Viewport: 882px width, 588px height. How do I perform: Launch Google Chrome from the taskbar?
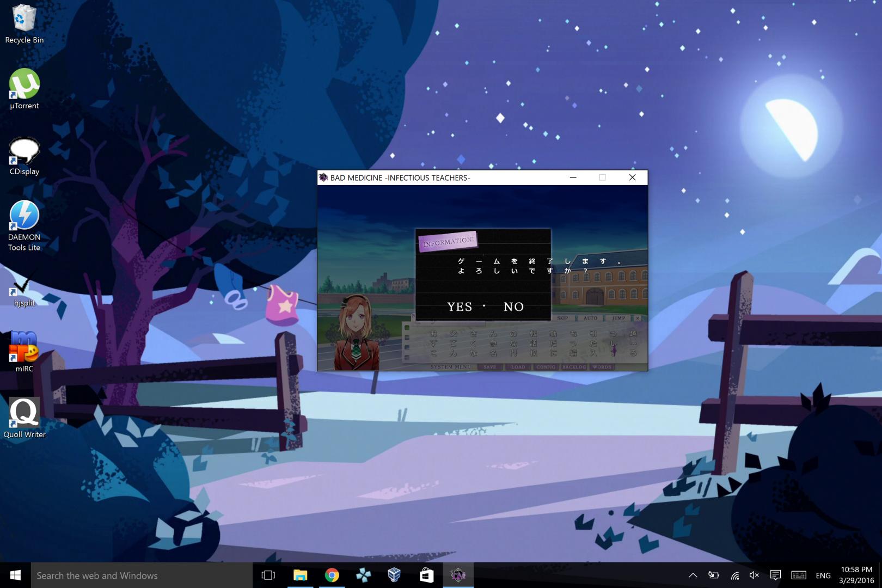click(x=332, y=575)
